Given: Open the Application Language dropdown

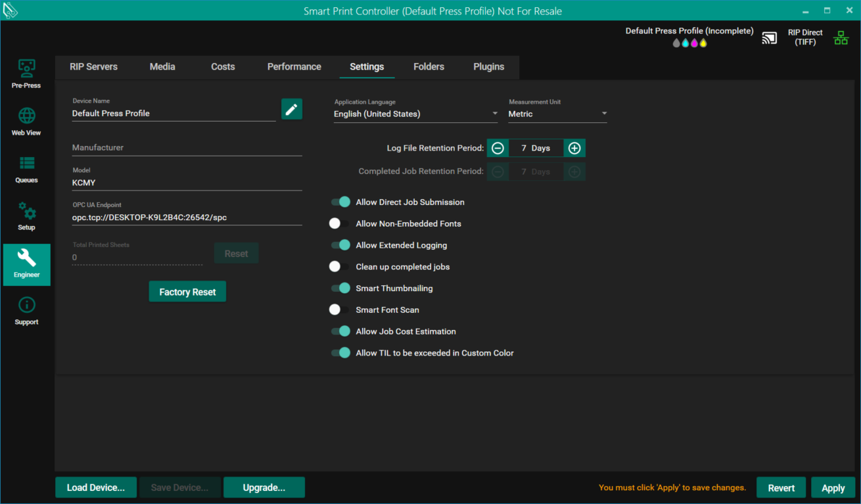Looking at the screenshot, I should coord(415,114).
